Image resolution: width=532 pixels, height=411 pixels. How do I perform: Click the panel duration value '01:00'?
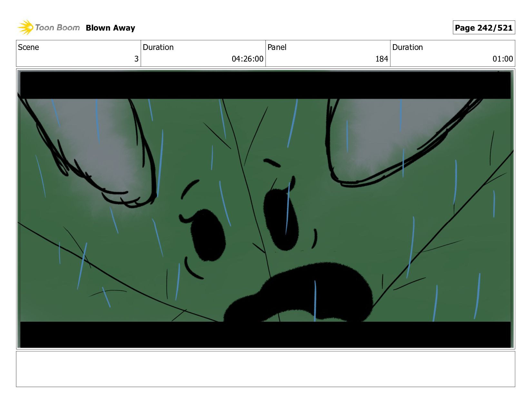point(503,59)
